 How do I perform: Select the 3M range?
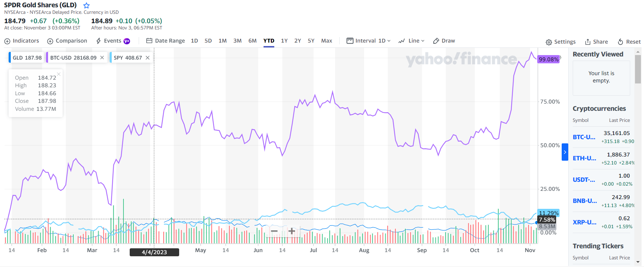point(237,41)
